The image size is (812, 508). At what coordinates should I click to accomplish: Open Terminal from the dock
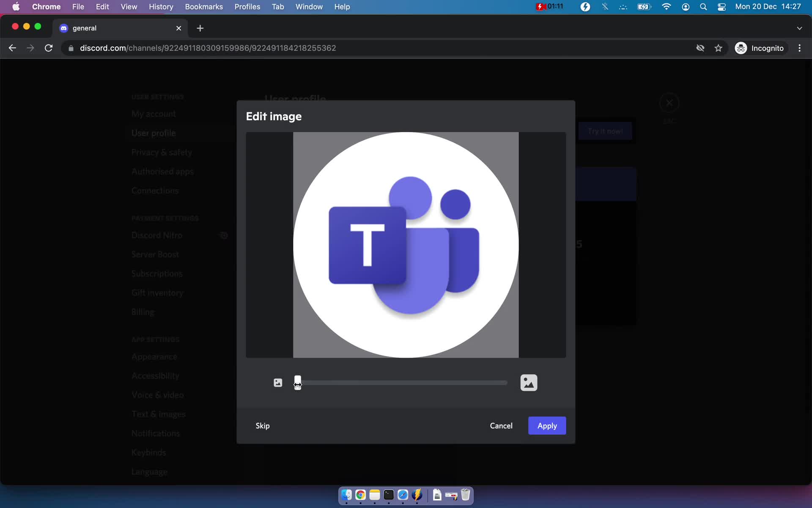click(389, 495)
